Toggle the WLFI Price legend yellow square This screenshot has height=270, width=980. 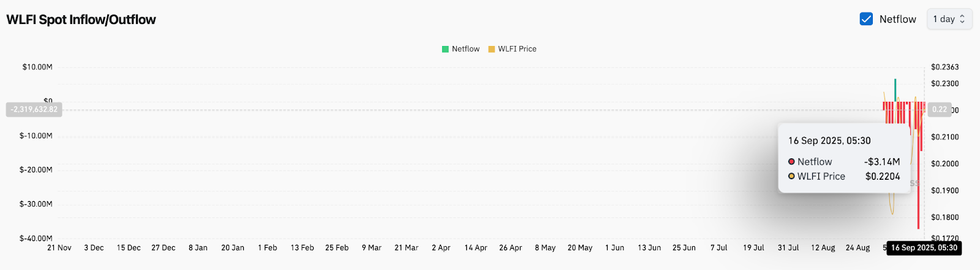click(491, 49)
